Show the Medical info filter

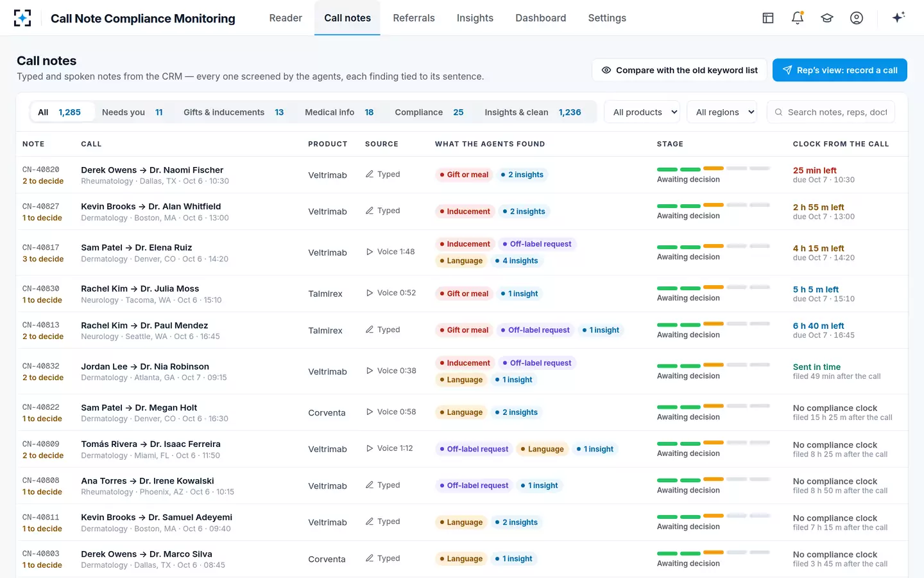coord(339,112)
